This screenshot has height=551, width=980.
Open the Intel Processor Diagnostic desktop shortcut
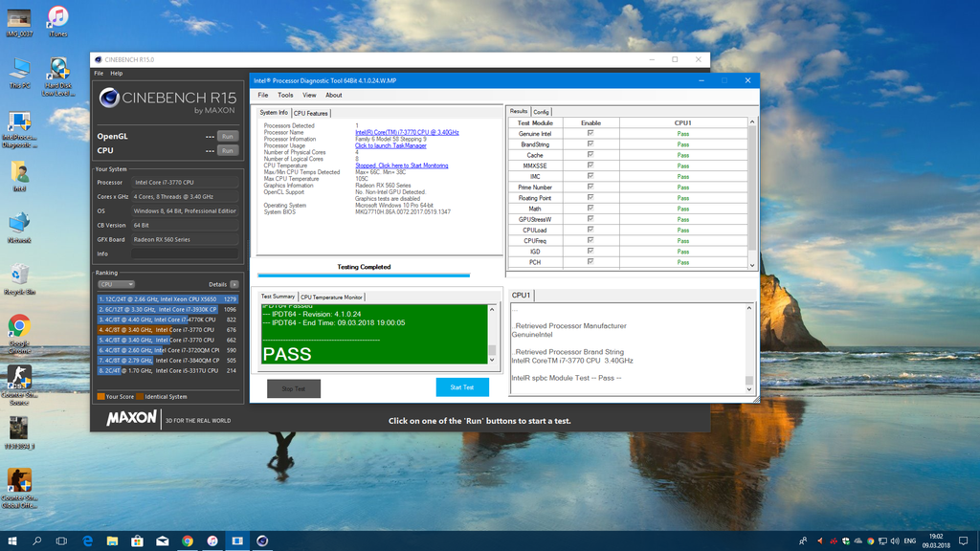tap(19, 130)
